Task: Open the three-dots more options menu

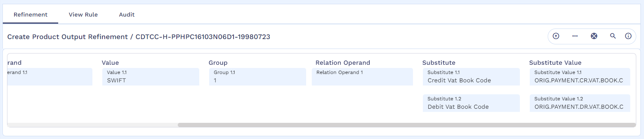Action: tap(575, 36)
